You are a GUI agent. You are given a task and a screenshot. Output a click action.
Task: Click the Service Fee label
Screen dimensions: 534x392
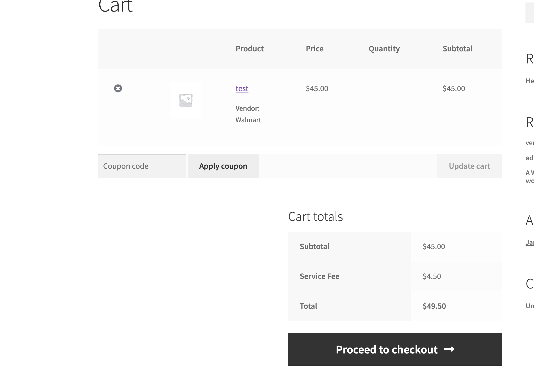320,276
